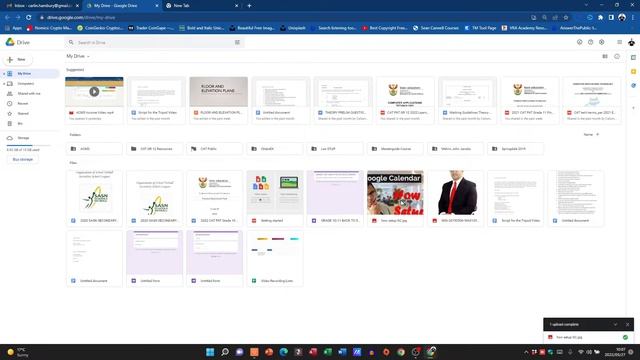Image resolution: width=640 pixels, height=360 pixels.
Task: Open the Springdale 2019 folder
Action: (516, 149)
